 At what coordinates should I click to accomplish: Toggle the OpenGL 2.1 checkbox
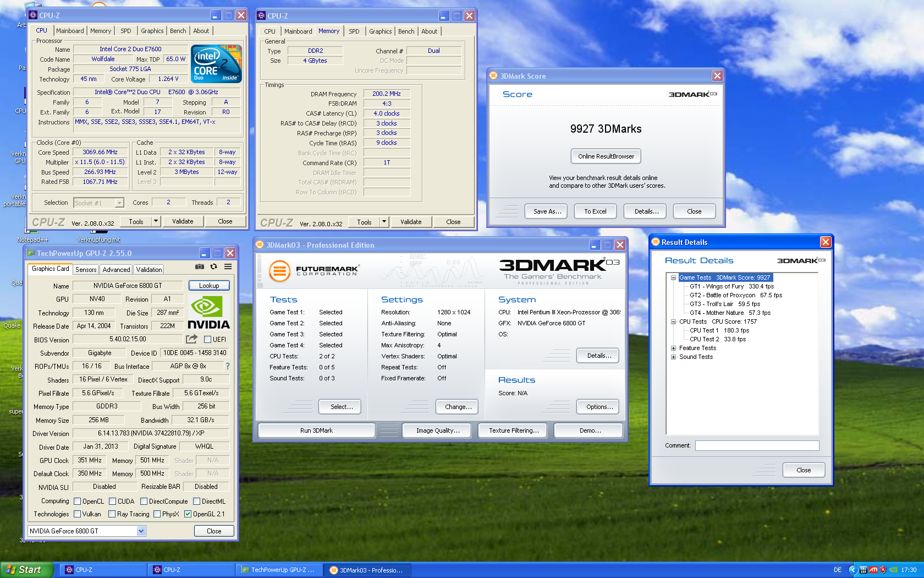[x=188, y=514]
